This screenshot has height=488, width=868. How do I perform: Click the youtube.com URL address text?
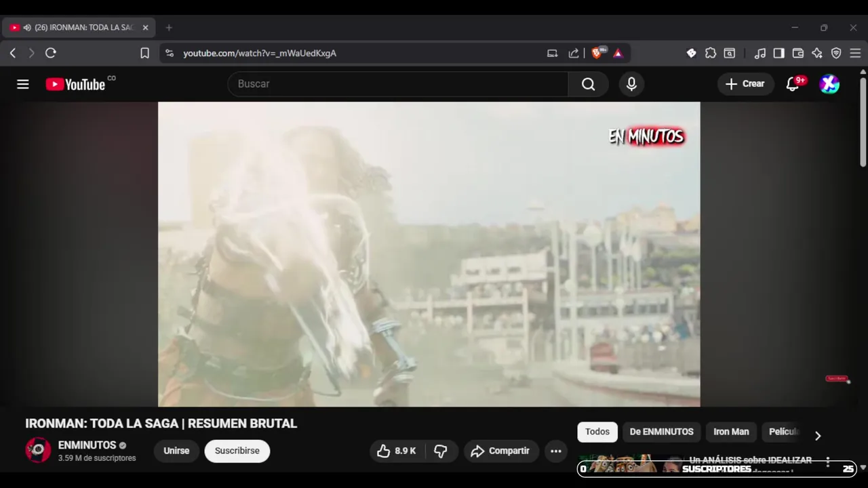coord(260,53)
